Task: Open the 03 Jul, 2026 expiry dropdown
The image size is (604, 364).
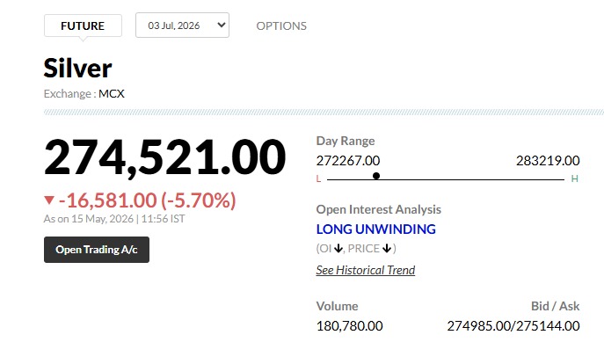Action: click(182, 25)
